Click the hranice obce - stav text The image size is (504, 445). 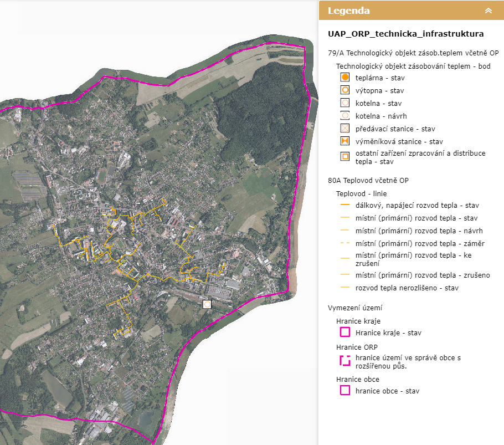click(x=387, y=391)
